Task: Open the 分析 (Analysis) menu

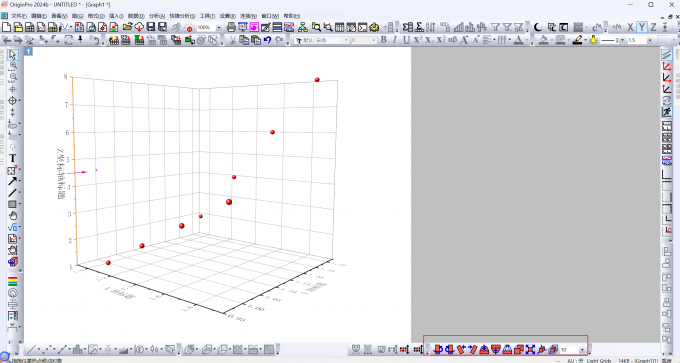Action: pos(157,16)
